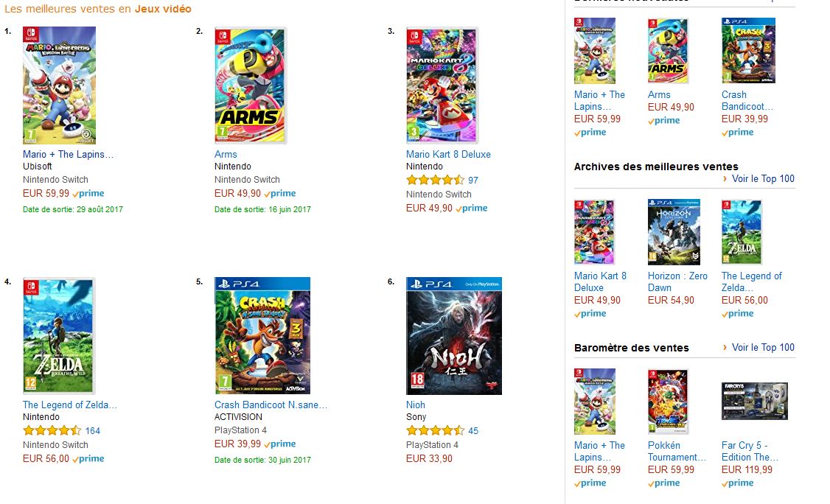
Task: Click the Mario Kart 8 Deluxe title link ranked third
Action: pyautogui.click(x=448, y=154)
